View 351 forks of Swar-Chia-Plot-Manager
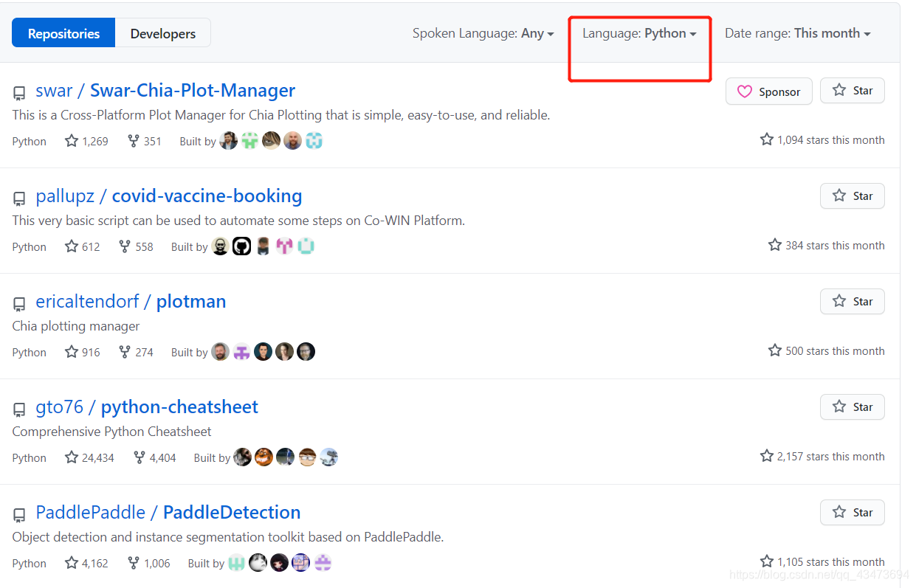Image resolution: width=916 pixels, height=588 pixels. (144, 141)
